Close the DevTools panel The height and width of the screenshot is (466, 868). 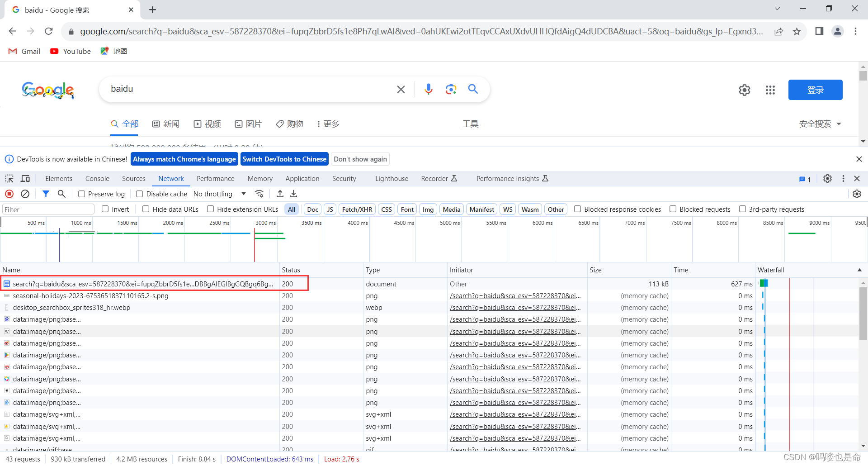(x=857, y=179)
